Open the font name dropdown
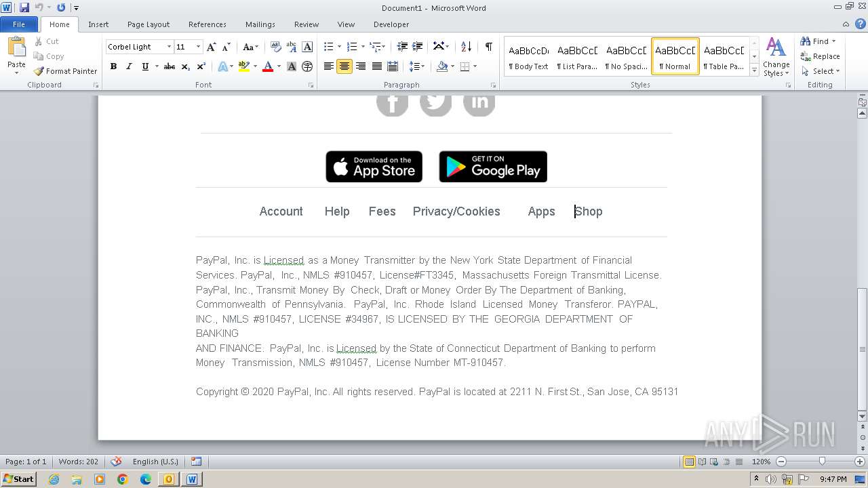 [169, 47]
